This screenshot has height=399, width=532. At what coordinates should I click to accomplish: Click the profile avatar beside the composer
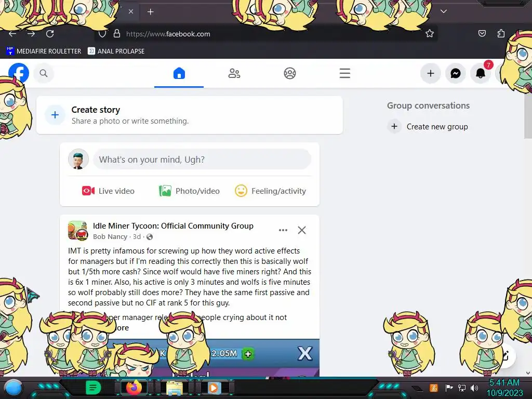(78, 159)
